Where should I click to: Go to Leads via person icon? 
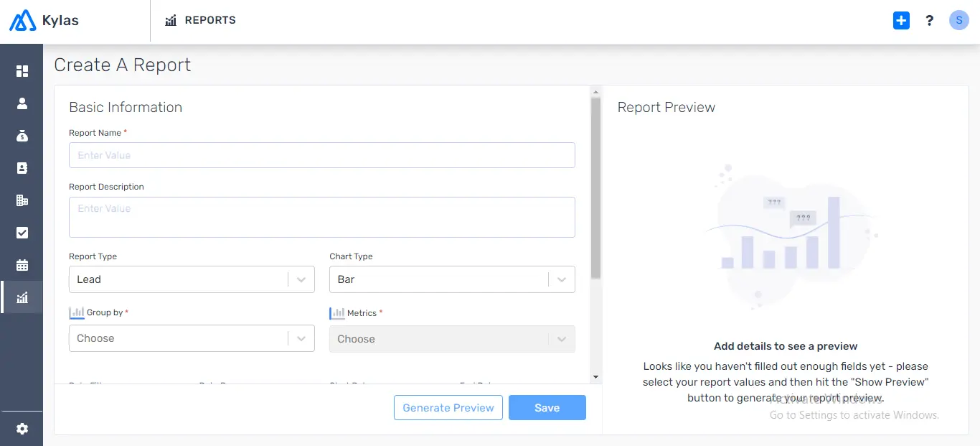click(22, 103)
